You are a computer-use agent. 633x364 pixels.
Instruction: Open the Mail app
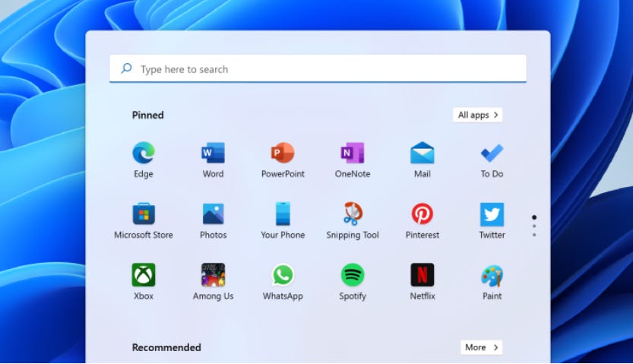tap(423, 160)
